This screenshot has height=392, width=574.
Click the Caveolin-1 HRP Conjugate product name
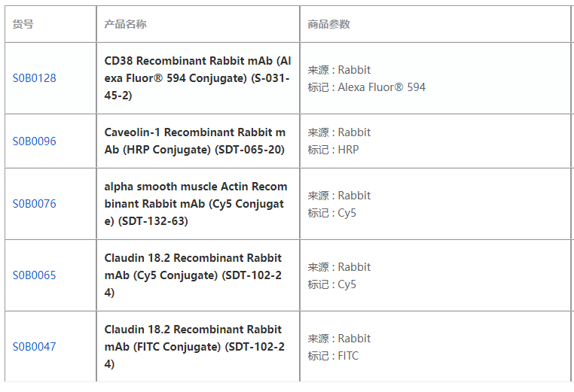click(195, 141)
